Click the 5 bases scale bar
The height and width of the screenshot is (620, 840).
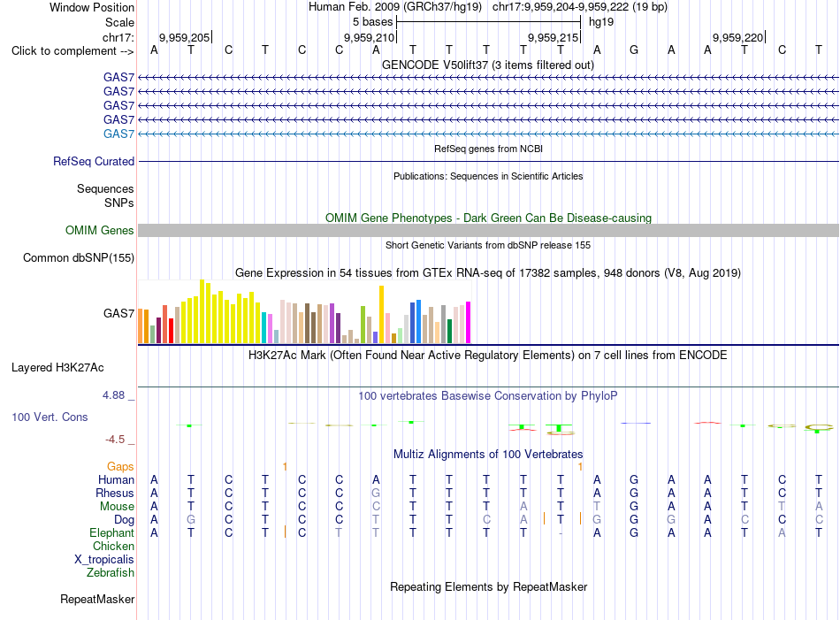coord(489,22)
